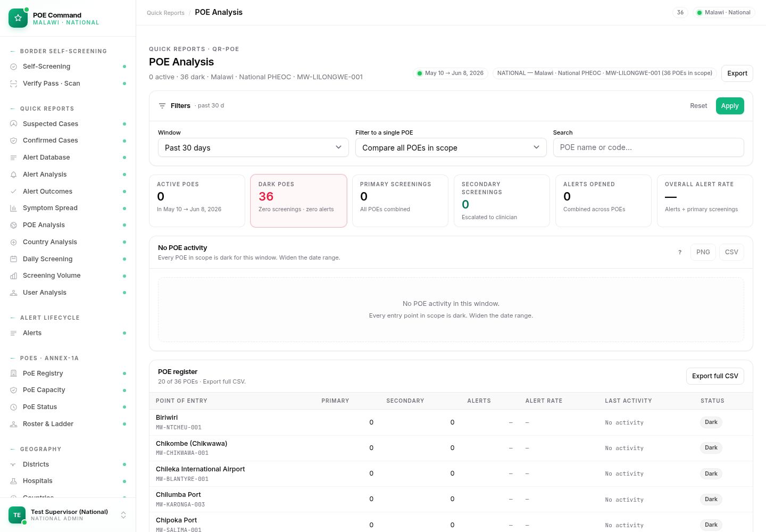Click the green Apply filters button
The width and height of the screenshot is (766, 532).
point(730,106)
